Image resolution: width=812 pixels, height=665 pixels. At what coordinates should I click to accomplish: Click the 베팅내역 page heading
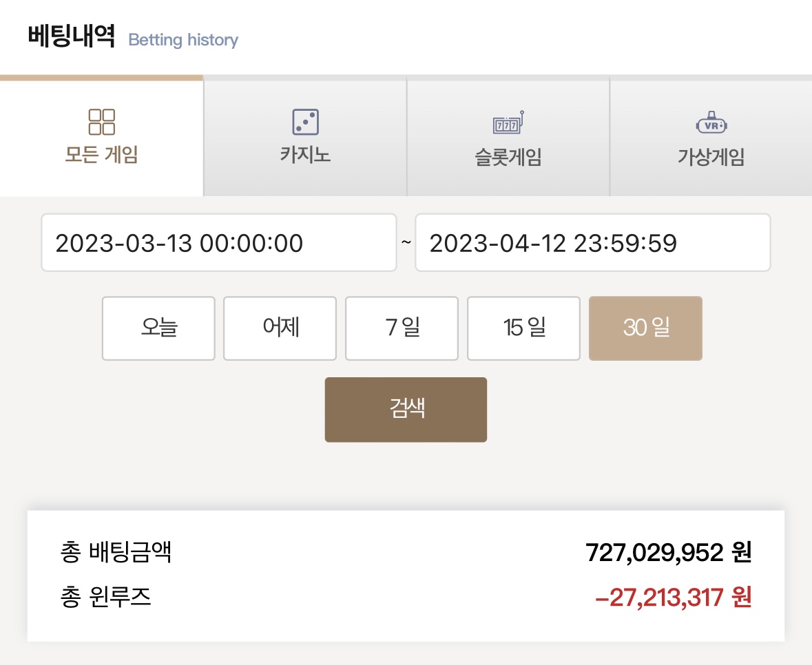[72, 36]
